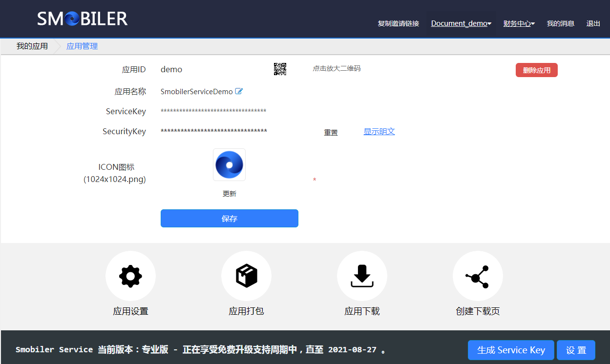Click the Smobiler Service version text

[x=200, y=350]
